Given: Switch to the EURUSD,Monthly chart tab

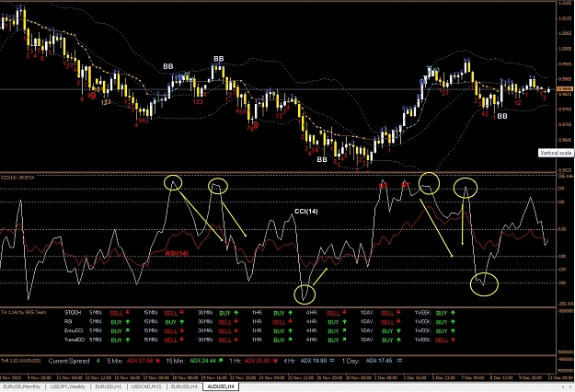Looking at the screenshot, I should tap(22, 386).
